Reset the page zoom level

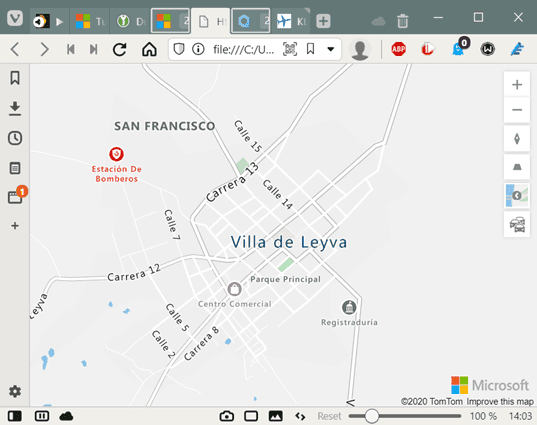pos(329,416)
